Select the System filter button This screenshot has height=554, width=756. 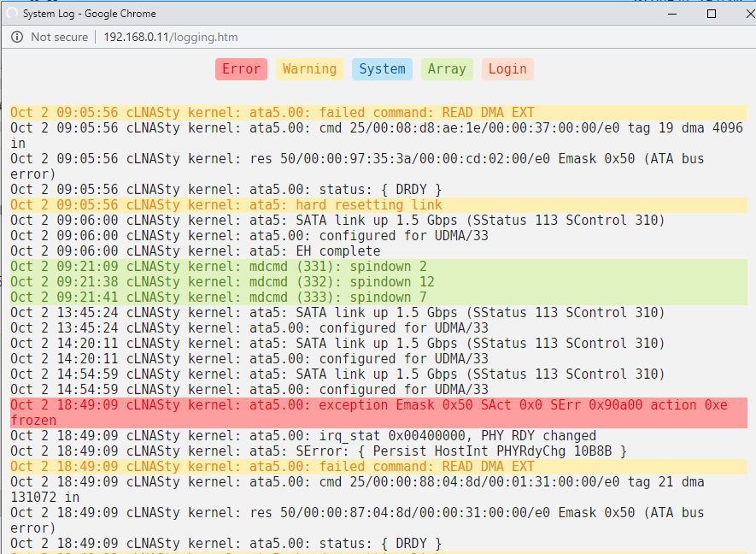382,69
